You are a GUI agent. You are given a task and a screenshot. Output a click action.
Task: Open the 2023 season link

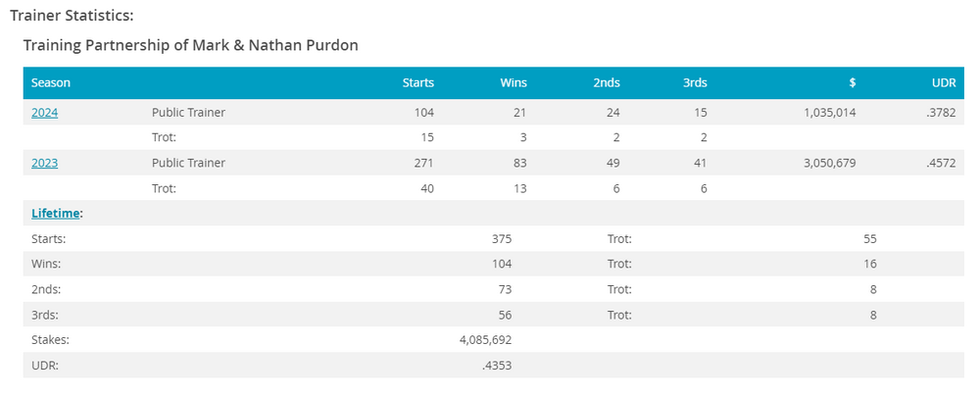[44, 163]
